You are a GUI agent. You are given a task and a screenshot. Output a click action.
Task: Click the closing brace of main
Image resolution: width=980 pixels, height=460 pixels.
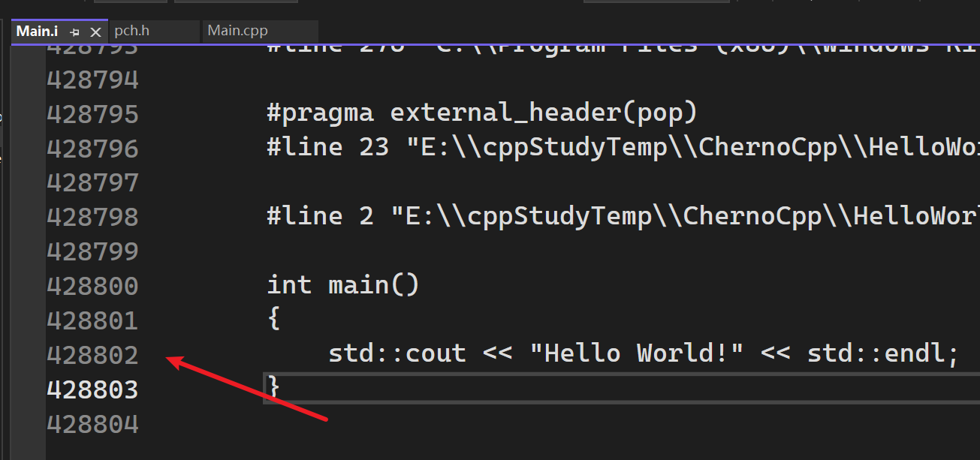click(x=273, y=388)
